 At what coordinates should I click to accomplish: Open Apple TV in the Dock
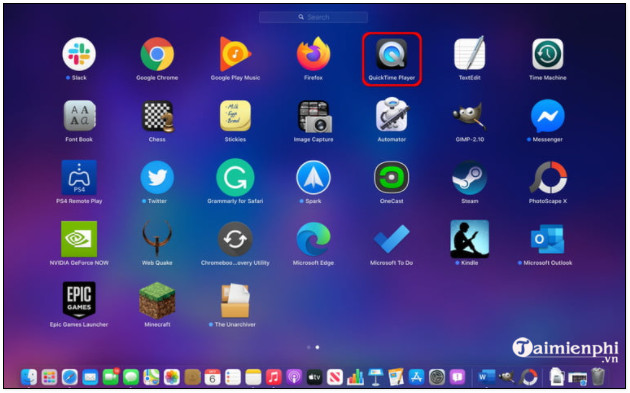315,377
